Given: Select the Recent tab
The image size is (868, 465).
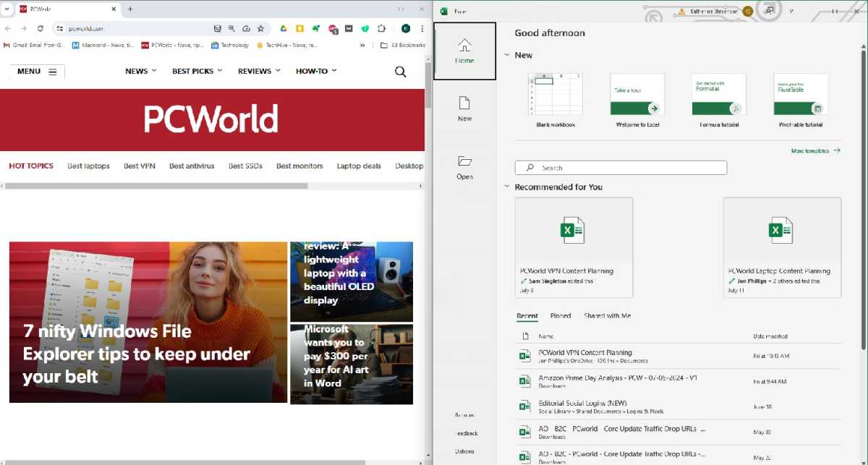Looking at the screenshot, I should tap(527, 316).
